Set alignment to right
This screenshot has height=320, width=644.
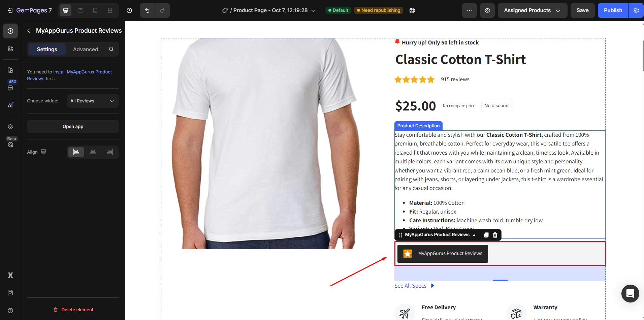coord(110,152)
